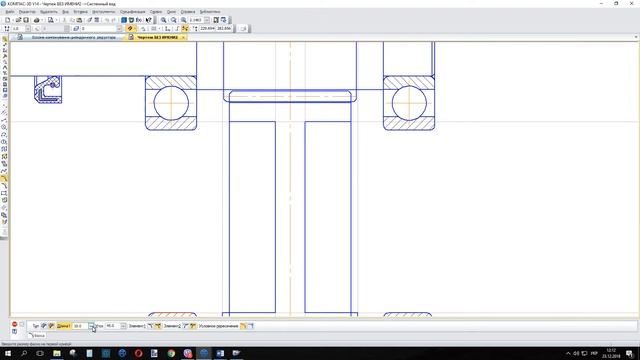Expand the Print dropdown arrow
This screenshot has width=640, height=360.
point(42,20)
